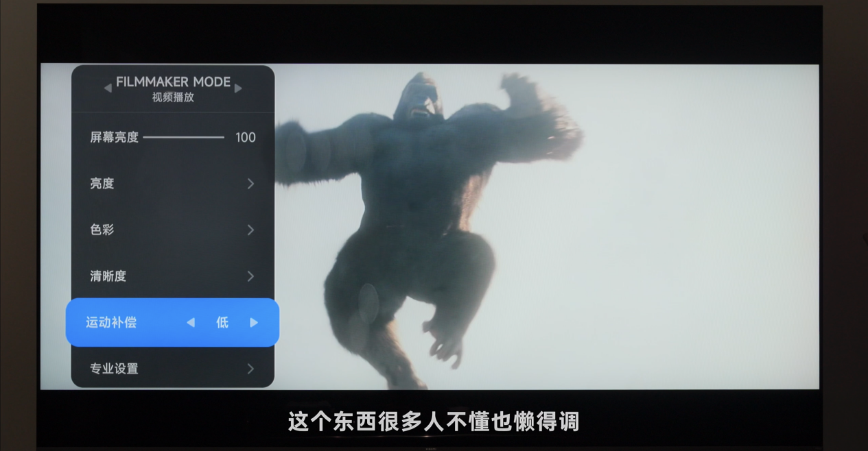868x451 pixels.
Task: Adjust the 屏幕亮度 slider bar
Action: [184, 137]
